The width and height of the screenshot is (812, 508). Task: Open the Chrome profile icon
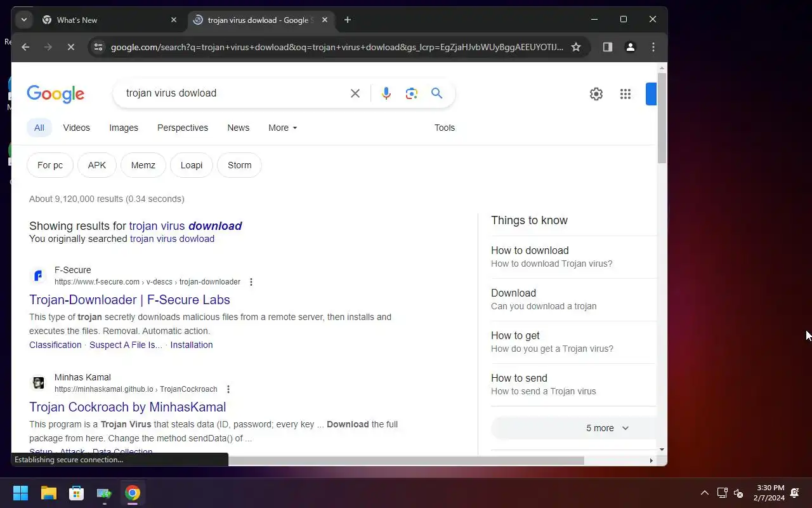631,47
